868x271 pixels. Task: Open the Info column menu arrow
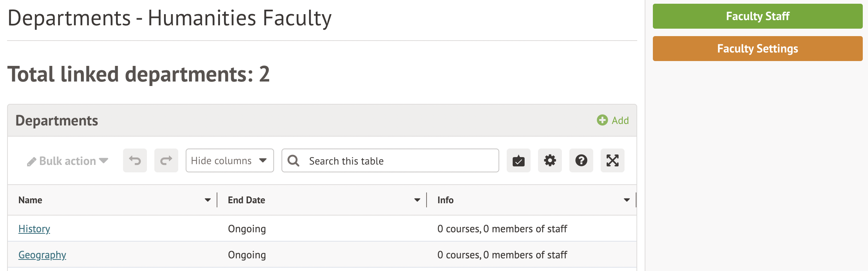click(x=627, y=200)
